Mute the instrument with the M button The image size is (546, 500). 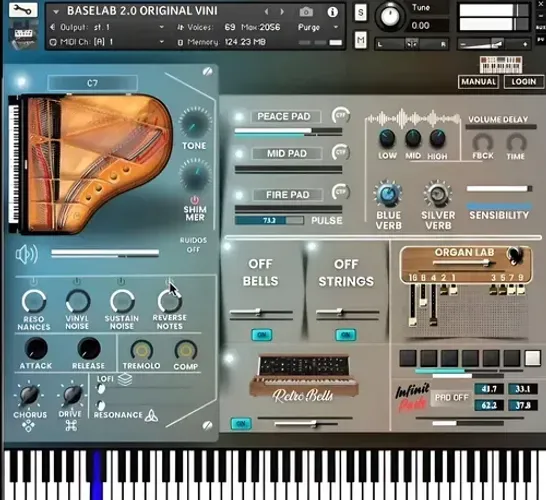point(361,40)
